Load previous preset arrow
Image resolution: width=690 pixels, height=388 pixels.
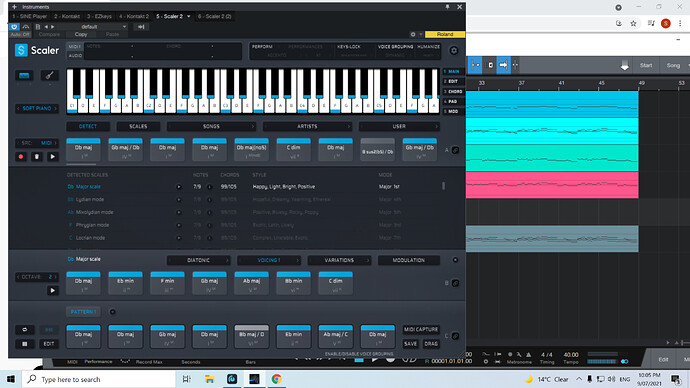tap(46, 27)
